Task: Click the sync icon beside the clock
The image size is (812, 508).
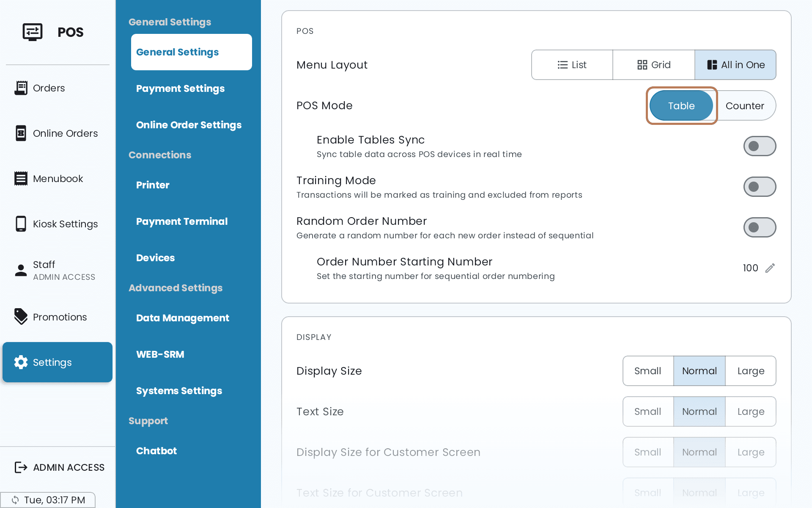Action: [x=15, y=500]
